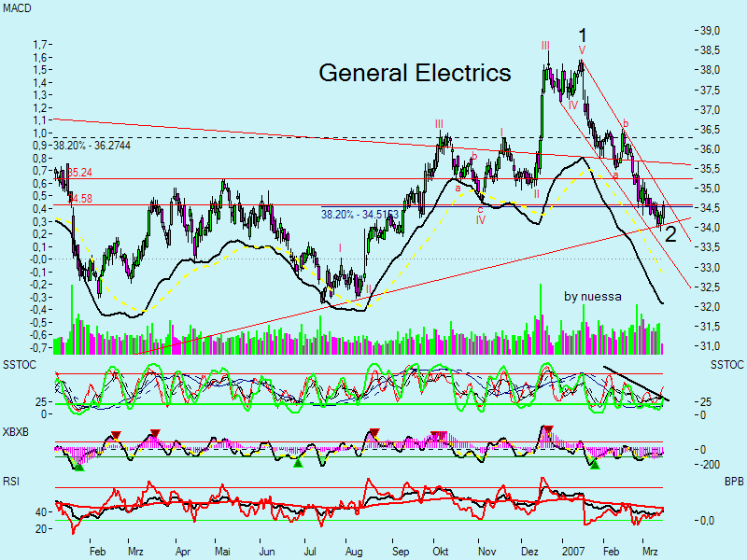Click the Jun month label on time axis
The height and width of the screenshot is (560, 747).
tap(267, 552)
